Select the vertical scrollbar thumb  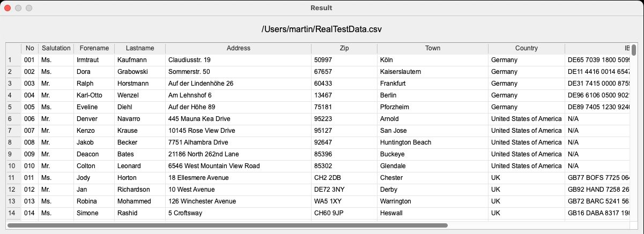(634, 50)
